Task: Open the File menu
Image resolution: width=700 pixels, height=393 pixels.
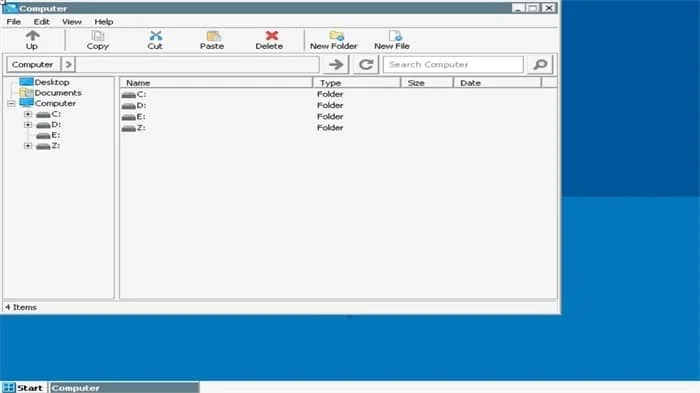Action: point(13,21)
